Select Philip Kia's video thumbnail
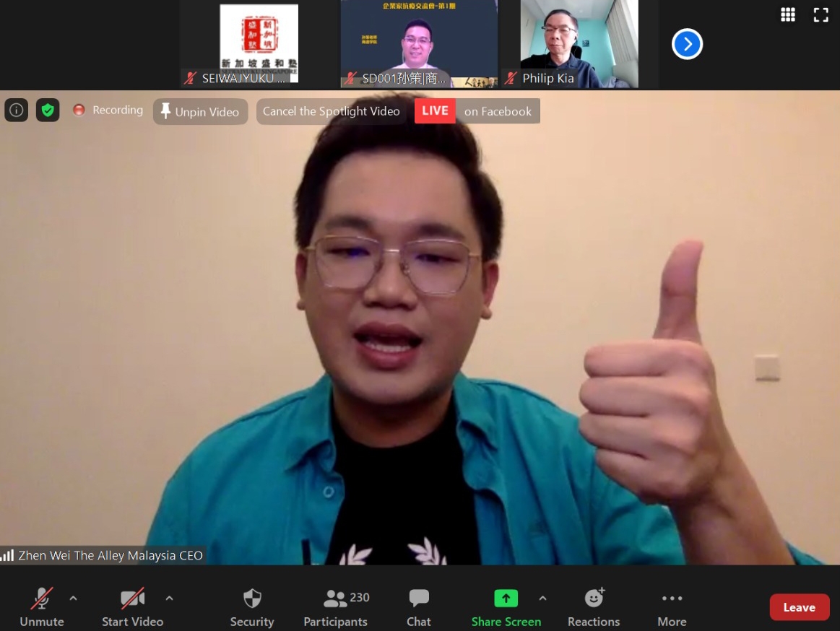 pos(579,43)
